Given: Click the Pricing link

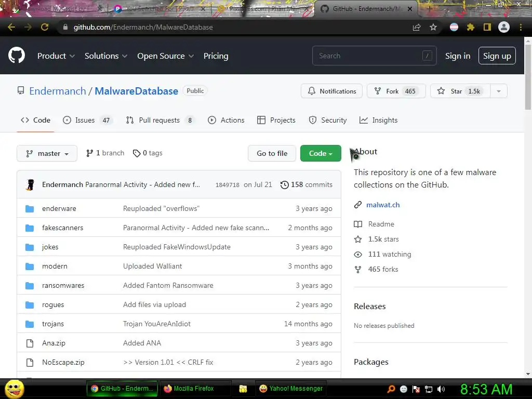Looking at the screenshot, I should pyautogui.click(x=216, y=56).
